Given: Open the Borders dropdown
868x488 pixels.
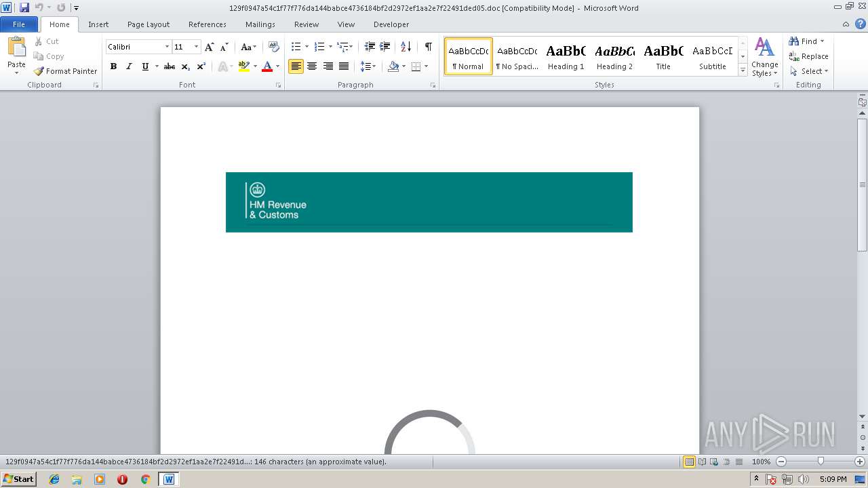Looking at the screenshot, I should tap(426, 66).
